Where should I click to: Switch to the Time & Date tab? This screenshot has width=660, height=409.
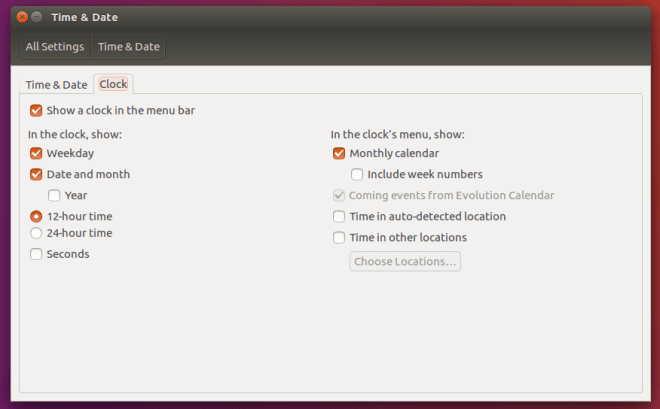[x=56, y=85]
